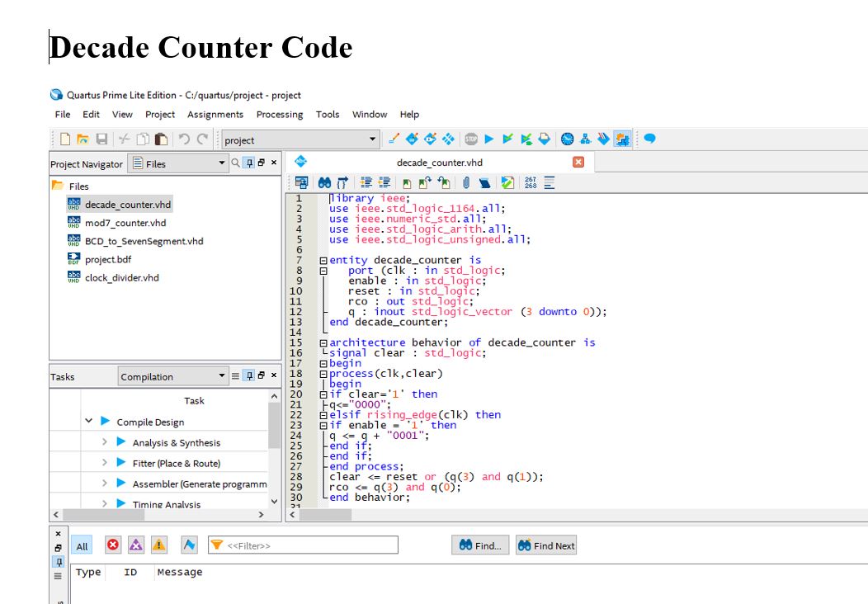This screenshot has width=868, height=604.
Task: Click the Find... button
Action: click(479, 545)
